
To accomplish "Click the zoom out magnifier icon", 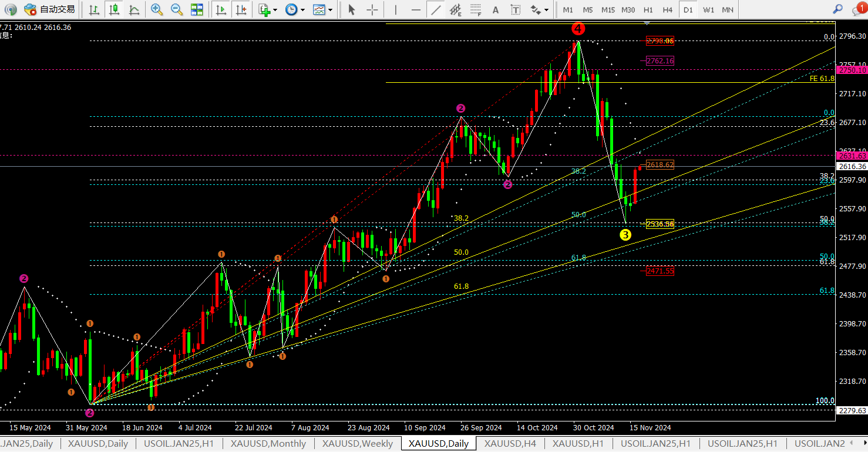I will click(176, 9).
